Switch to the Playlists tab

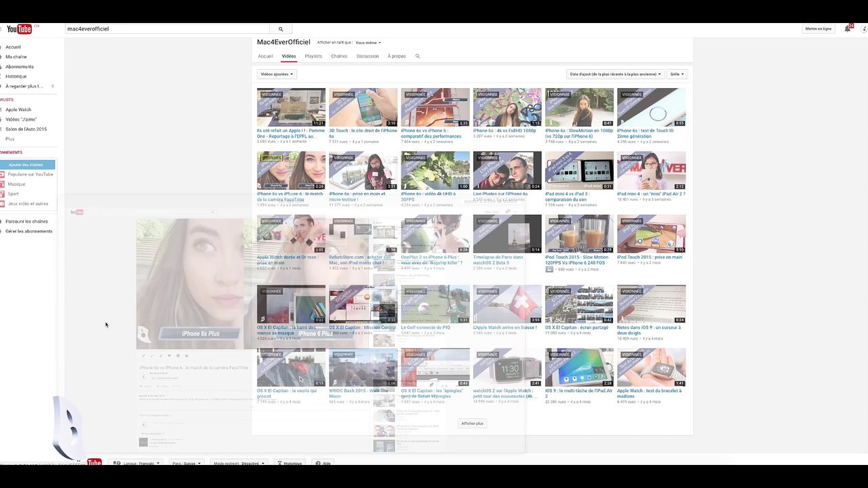tap(313, 56)
